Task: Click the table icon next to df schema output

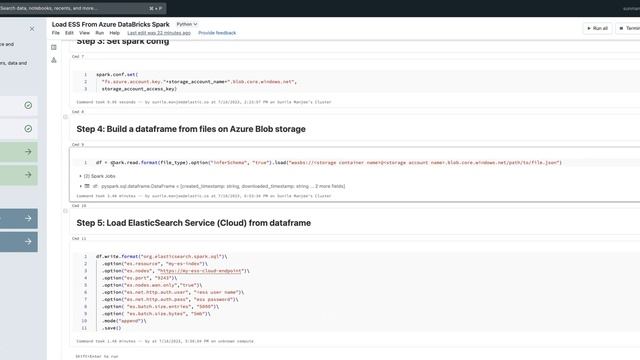Action: (87, 186)
